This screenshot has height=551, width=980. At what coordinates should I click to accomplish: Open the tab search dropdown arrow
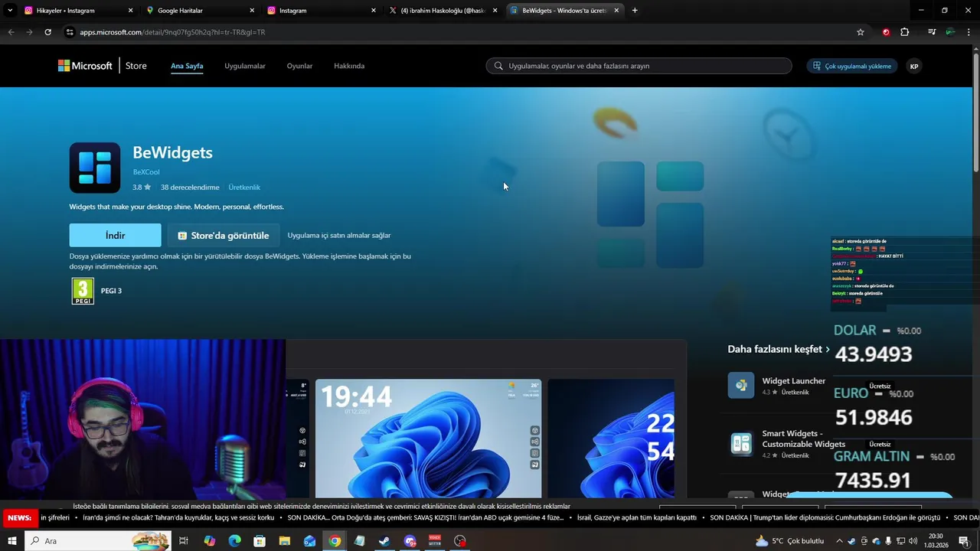click(10, 11)
